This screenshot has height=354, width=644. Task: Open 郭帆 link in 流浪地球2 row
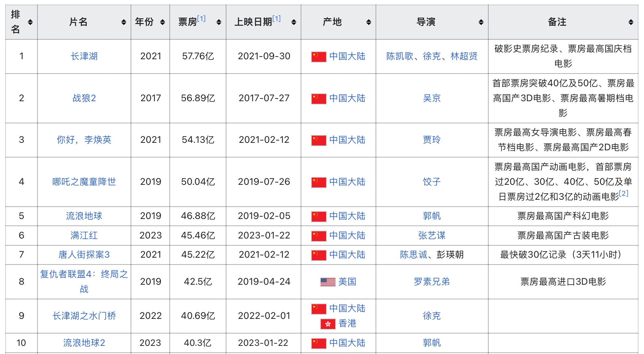point(432,343)
